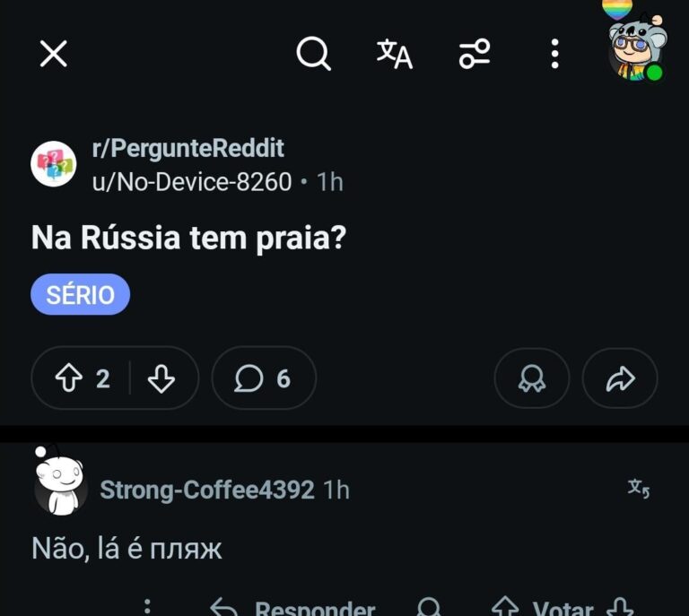
Task: Open the three-dot overflow menu at top
Action: point(554,55)
